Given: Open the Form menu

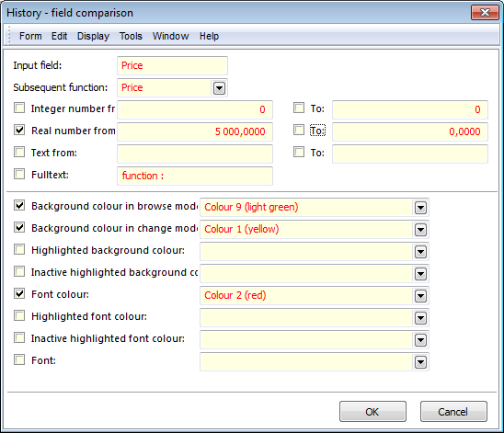Looking at the screenshot, I should tap(30, 36).
